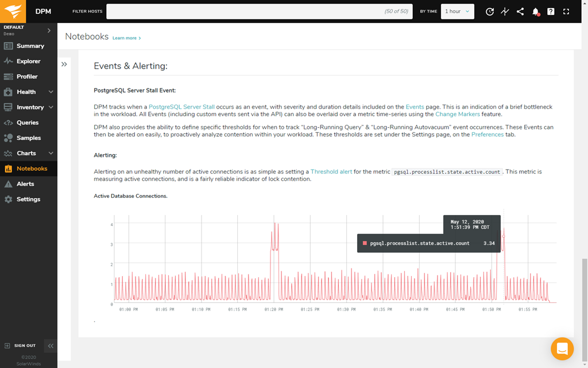Expand the Inventory submenu
The image size is (588, 368).
coord(51,108)
